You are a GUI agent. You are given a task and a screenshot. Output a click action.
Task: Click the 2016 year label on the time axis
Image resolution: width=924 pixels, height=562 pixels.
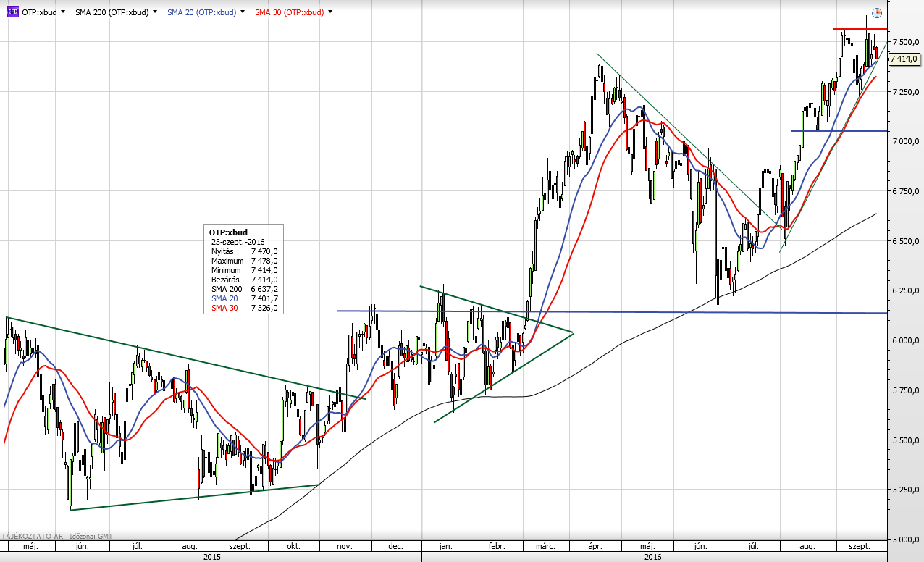654,557
